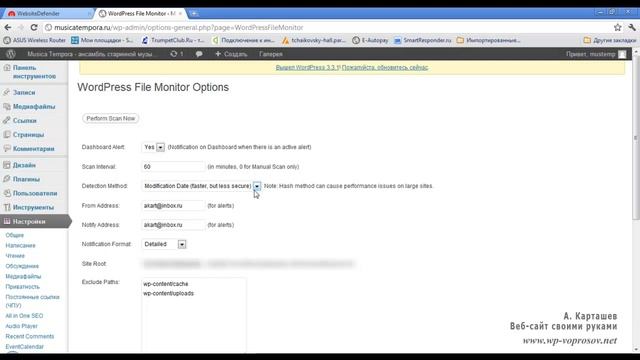
Task: Click the user avatar next to greeting
Action: click(x=622, y=54)
